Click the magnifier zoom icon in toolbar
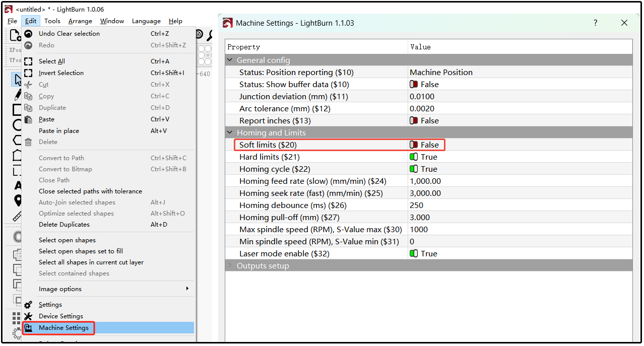644x346 pixels. [x=209, y=35]
